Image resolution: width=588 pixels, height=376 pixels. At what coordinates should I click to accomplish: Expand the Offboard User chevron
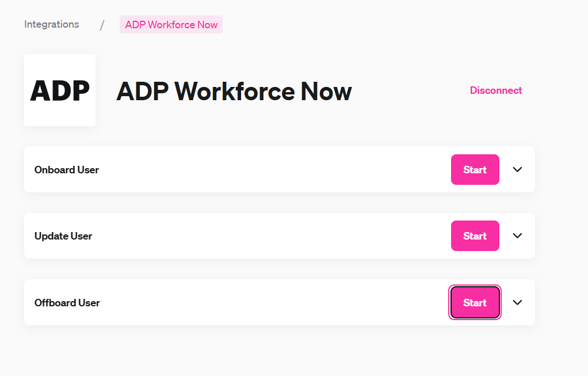pos(517,302)
